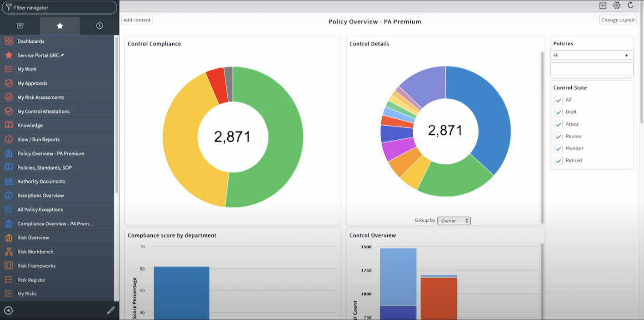Click the refresh icon in top bar

630,5
